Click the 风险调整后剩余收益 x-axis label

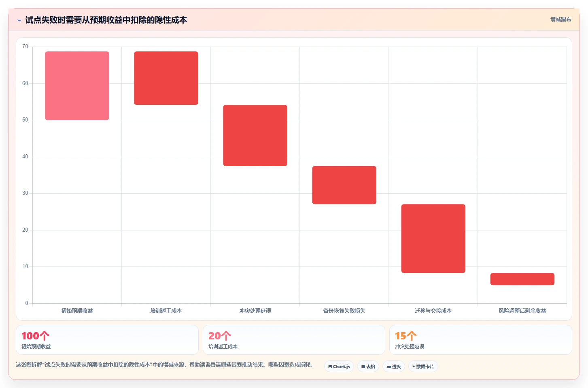pos(522,311)
